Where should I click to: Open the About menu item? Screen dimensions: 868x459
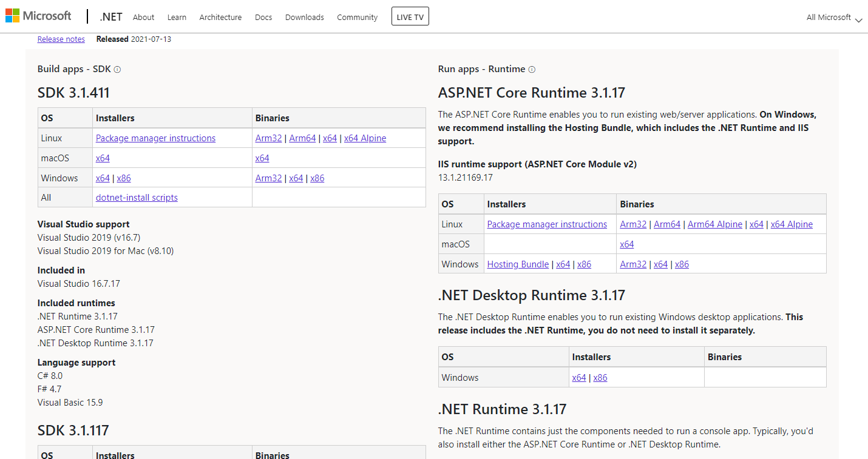tap(143, 18)
